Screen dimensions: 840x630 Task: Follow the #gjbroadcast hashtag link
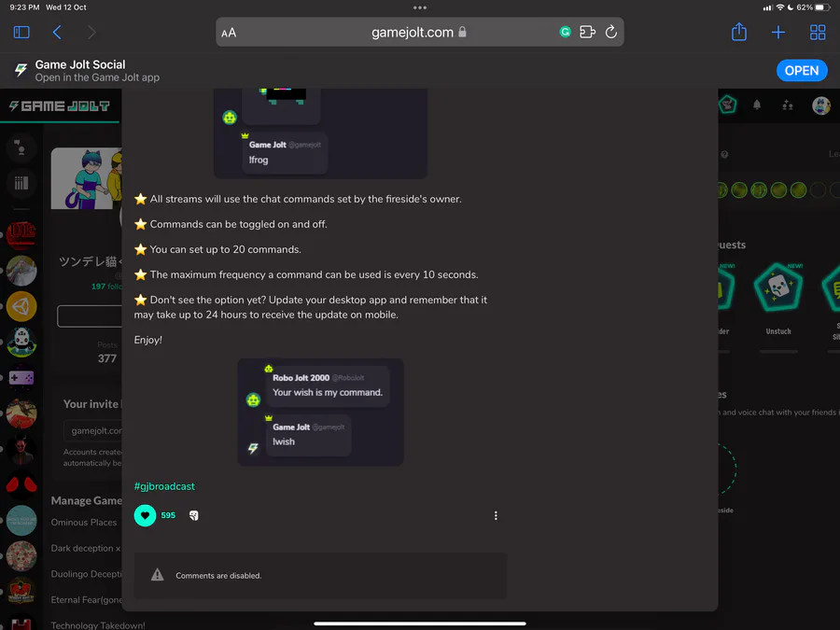pos(164,486)
